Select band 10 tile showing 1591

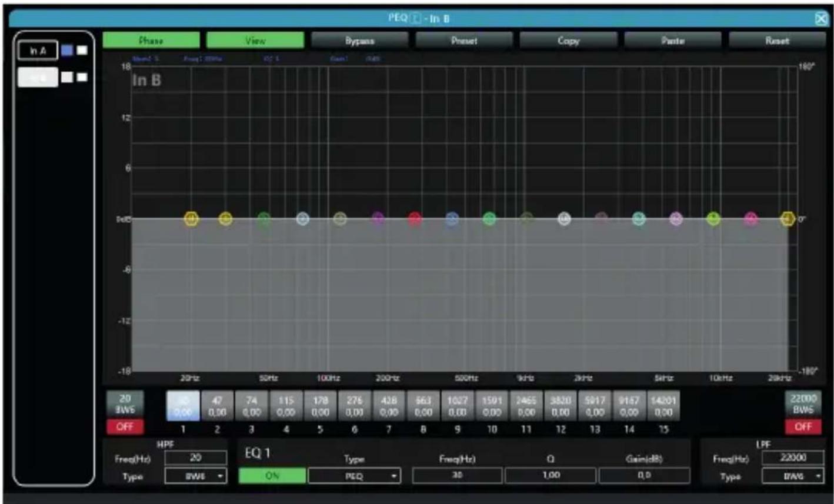[x=492, y=406]
